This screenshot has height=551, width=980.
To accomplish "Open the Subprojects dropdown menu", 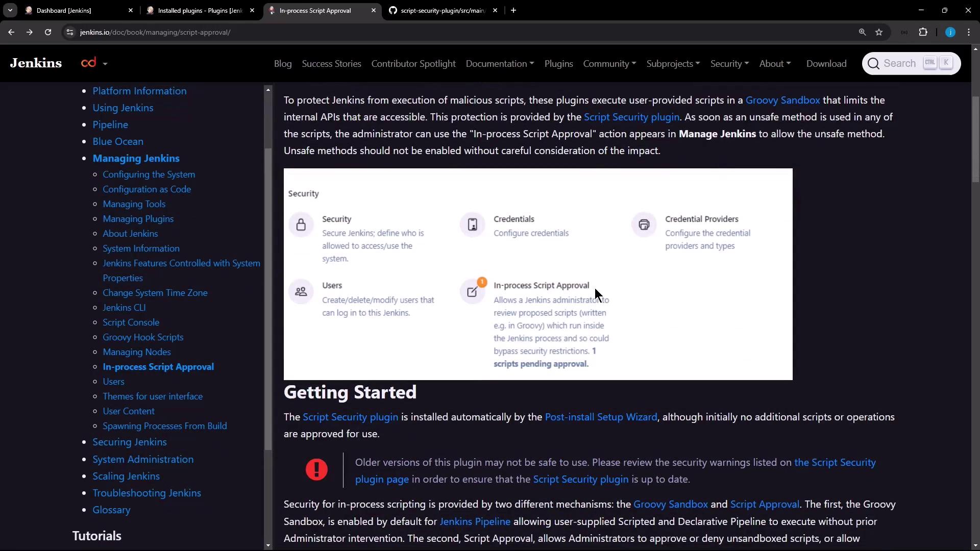I will click(673, 64).
